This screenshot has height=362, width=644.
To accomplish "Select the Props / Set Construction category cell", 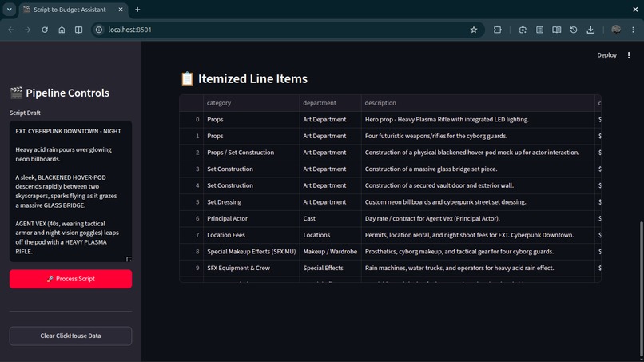I will pos(252,153).
